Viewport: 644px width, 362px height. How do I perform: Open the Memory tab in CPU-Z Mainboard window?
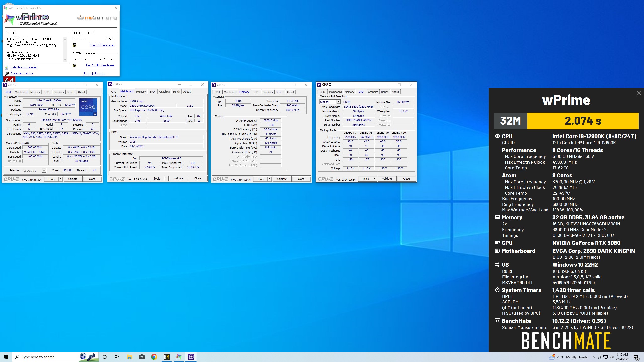click(141, 92)
